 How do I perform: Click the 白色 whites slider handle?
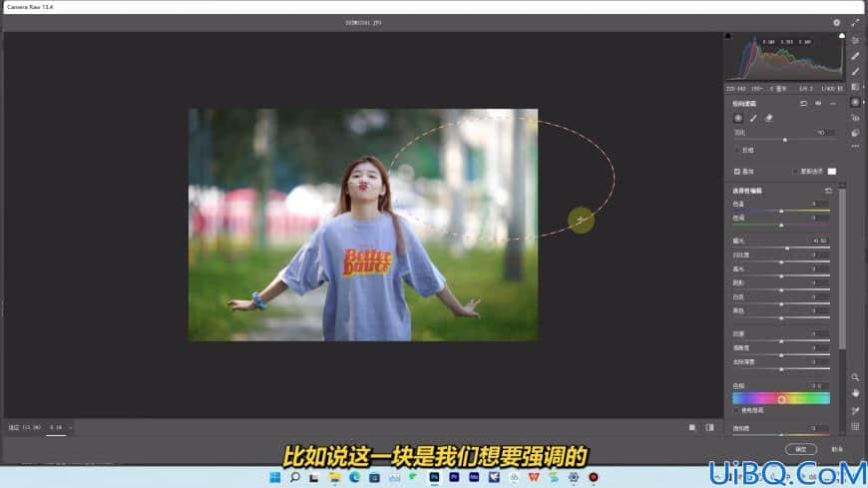[781, 304]
